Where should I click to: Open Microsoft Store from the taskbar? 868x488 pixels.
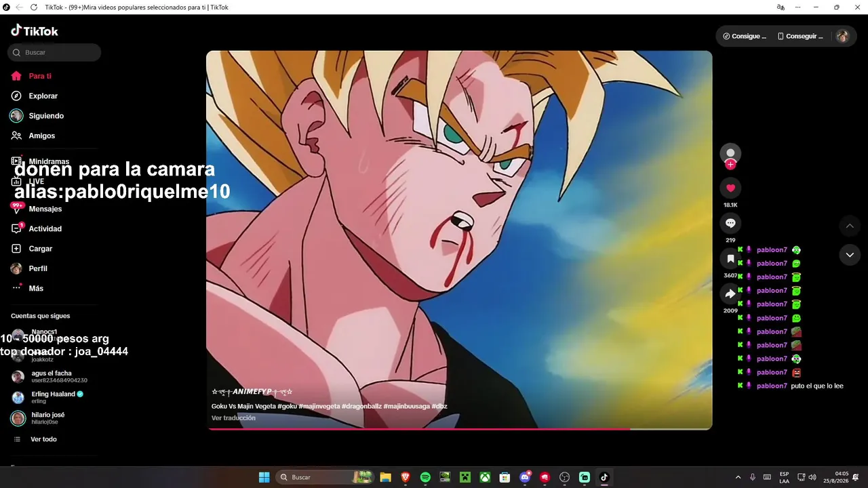505,477
